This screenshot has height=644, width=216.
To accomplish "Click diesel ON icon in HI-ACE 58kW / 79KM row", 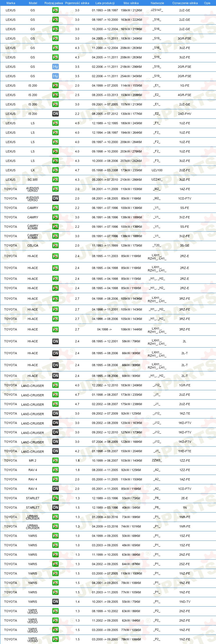I will point(56,341).
